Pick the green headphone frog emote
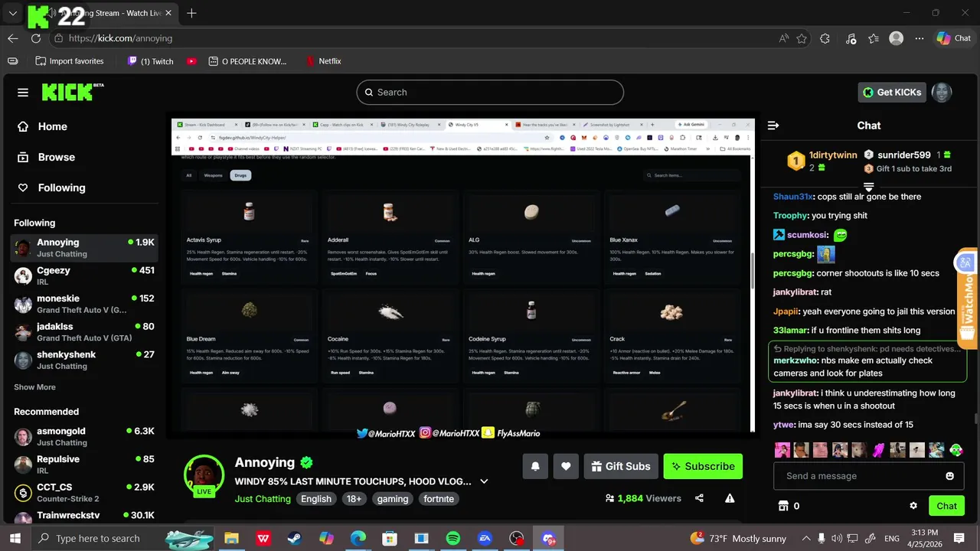Image resolution: width=980 pixels, height=551 pixels. pos(956,450)
